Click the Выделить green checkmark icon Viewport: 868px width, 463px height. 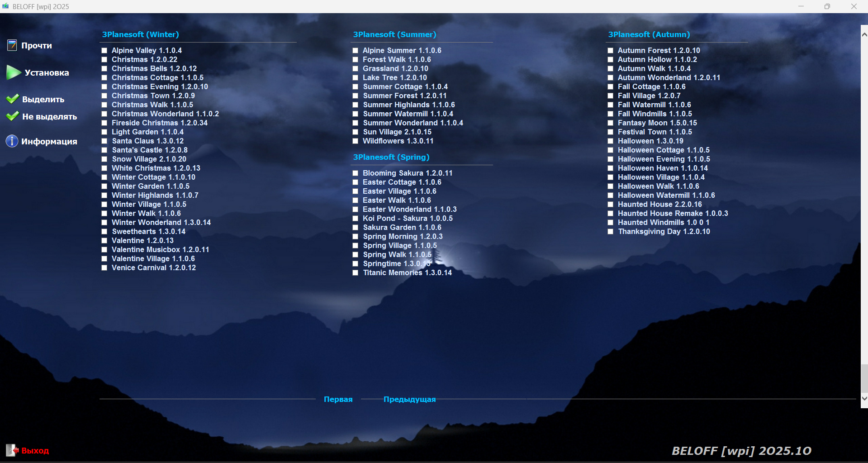13,99
